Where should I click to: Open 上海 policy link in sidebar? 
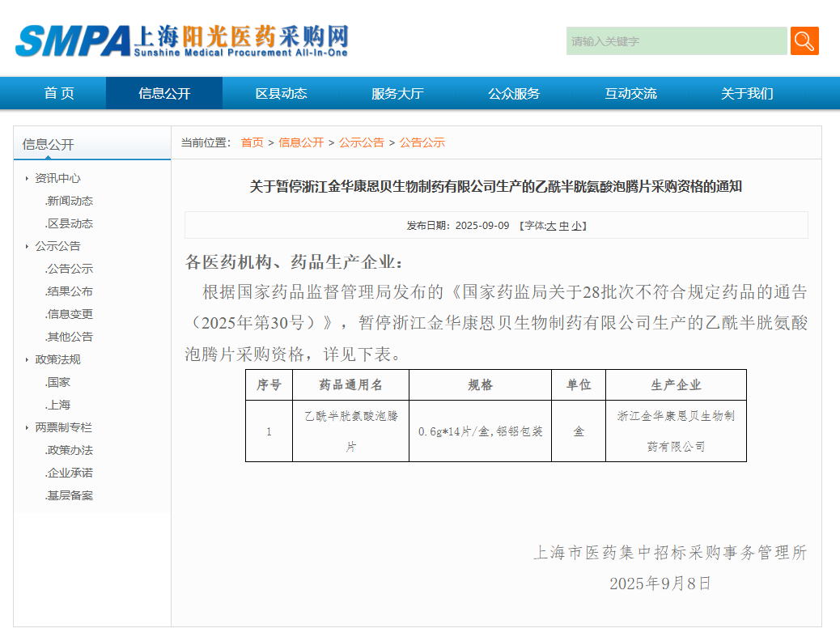tap(57, 405)
